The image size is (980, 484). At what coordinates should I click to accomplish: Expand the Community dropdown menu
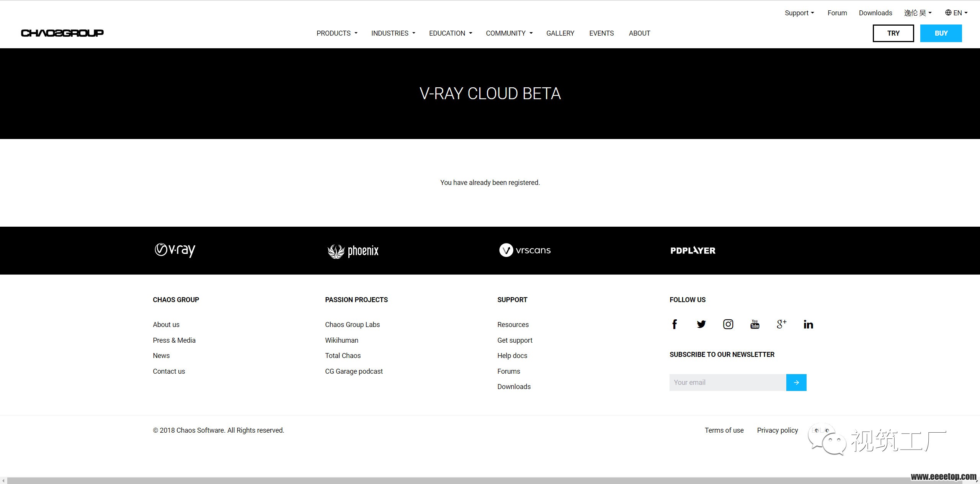(x=509, y=33)
